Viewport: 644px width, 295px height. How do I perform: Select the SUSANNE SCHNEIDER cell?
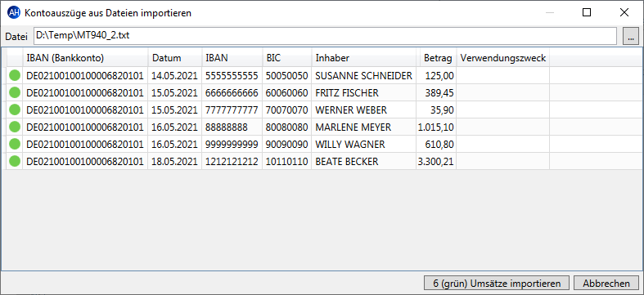pos(364,76)
